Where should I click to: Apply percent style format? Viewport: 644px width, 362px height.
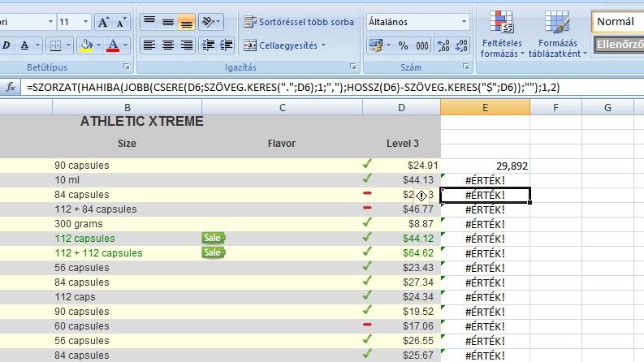(403, 45)
